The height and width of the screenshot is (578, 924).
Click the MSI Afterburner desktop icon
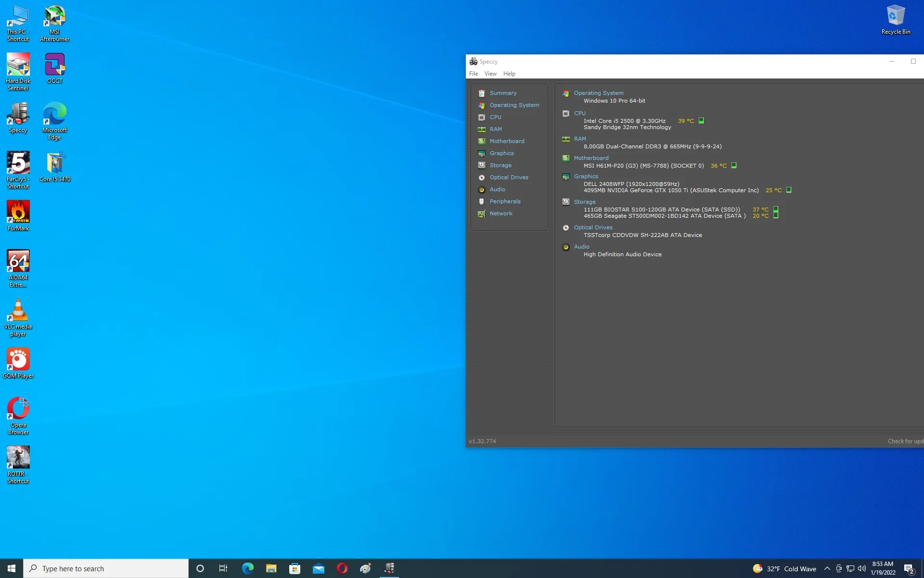pos(54,23)
